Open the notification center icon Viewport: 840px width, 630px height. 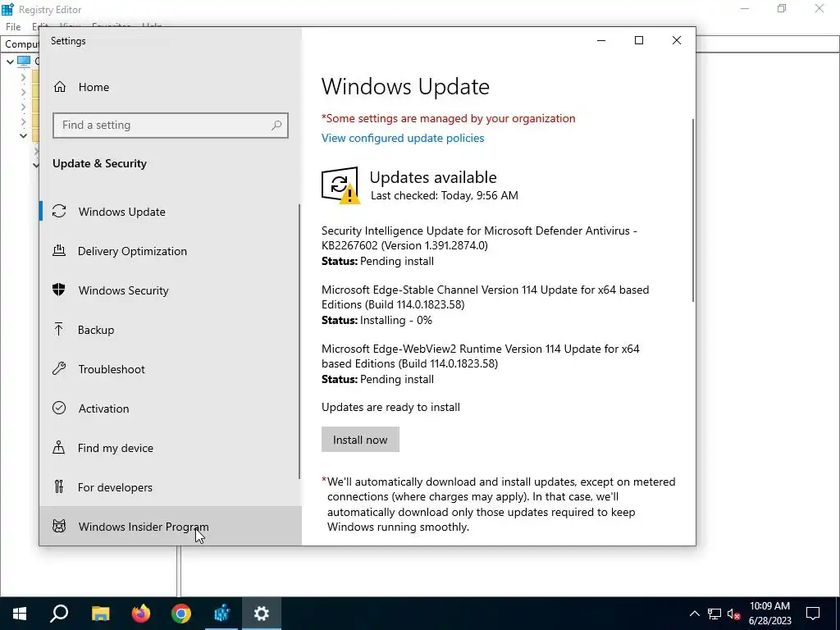(813, 614)
